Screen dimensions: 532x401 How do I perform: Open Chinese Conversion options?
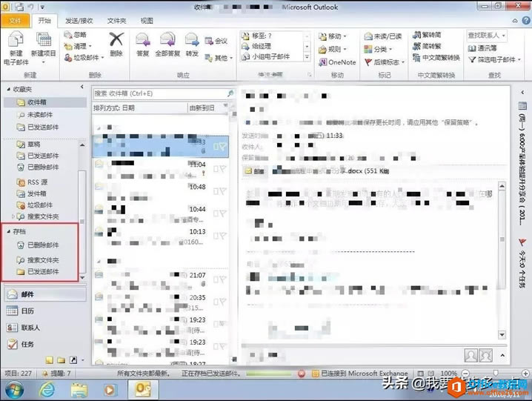[x=436, y=58]
